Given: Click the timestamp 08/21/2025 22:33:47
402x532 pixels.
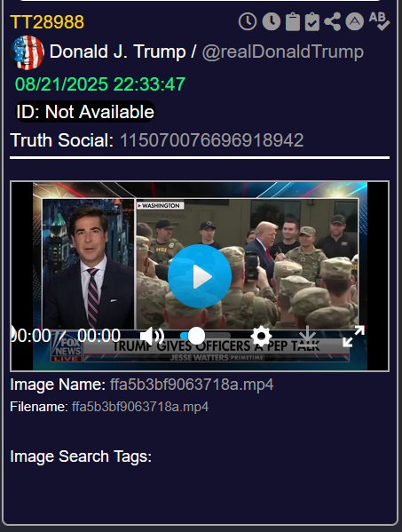Looking at the screenshot, I should tap(100, 84).
